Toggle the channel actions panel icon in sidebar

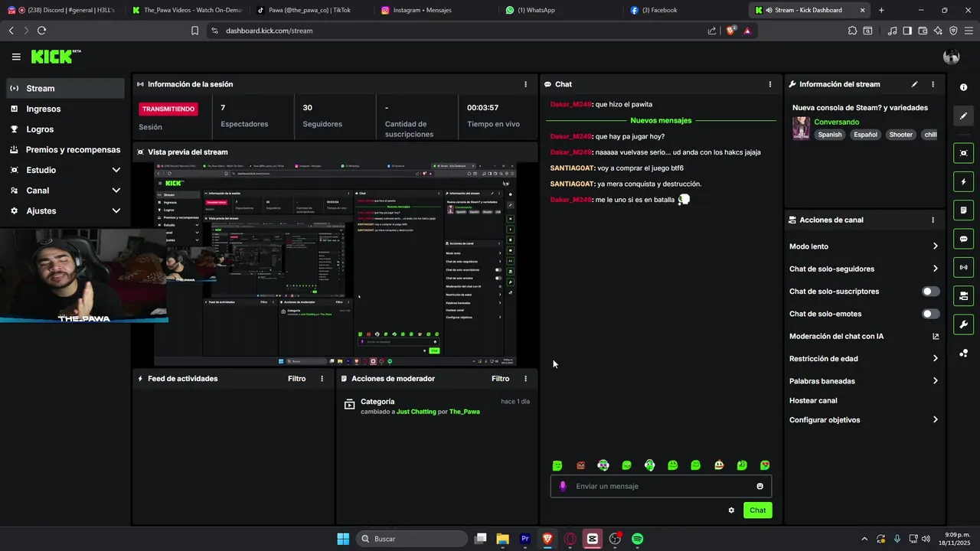(x=963, y=295)
